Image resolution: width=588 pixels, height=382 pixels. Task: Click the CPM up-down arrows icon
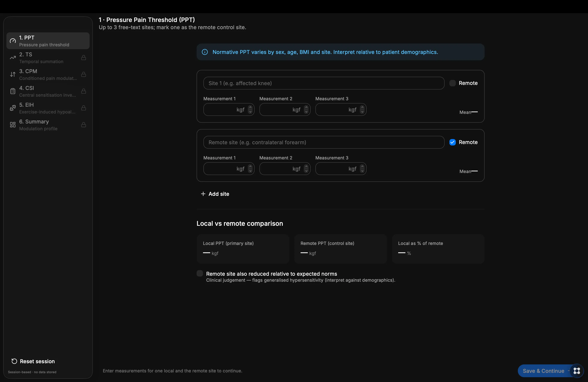click(13, 75)
